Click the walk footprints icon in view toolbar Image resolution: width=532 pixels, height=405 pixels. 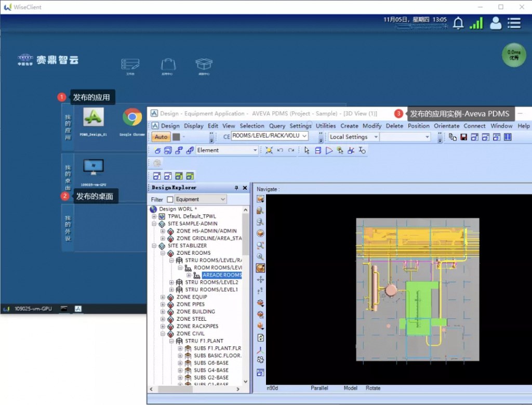coord(260,291)
